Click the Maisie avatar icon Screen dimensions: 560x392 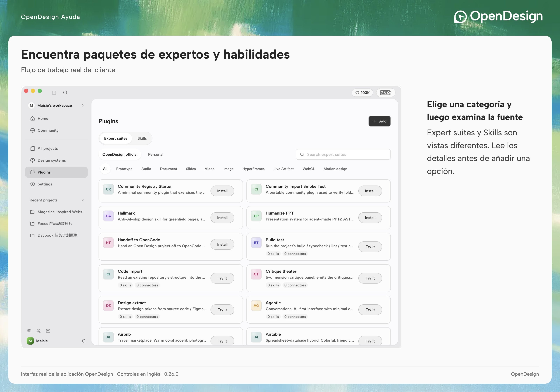coord(30,341)
